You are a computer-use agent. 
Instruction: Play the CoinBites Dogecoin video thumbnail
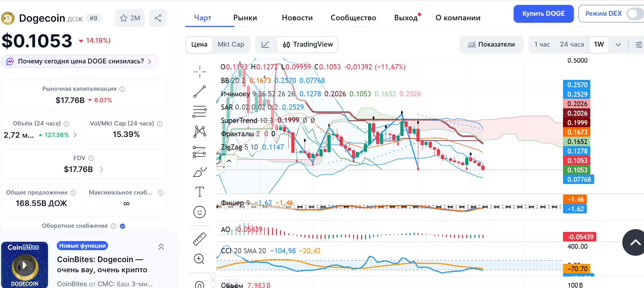click(25, 265)
